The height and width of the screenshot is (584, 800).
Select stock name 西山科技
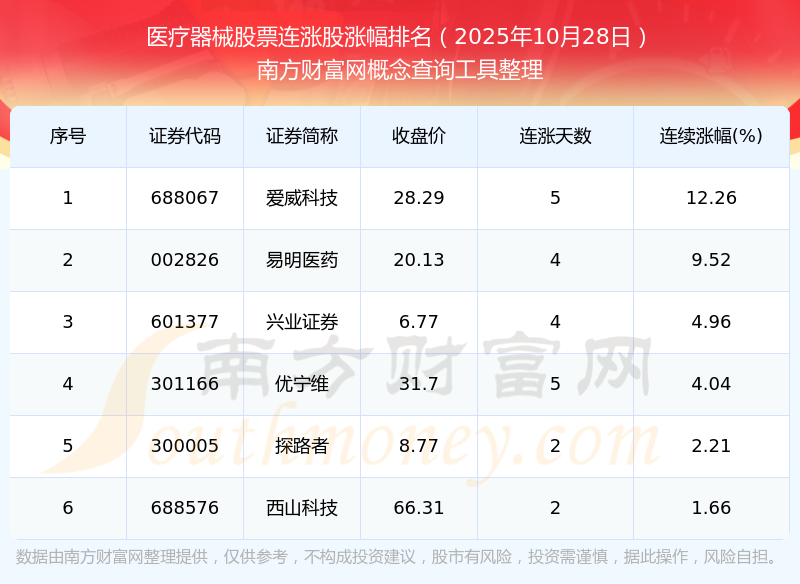pyautogui.click(x=302, y=508)
